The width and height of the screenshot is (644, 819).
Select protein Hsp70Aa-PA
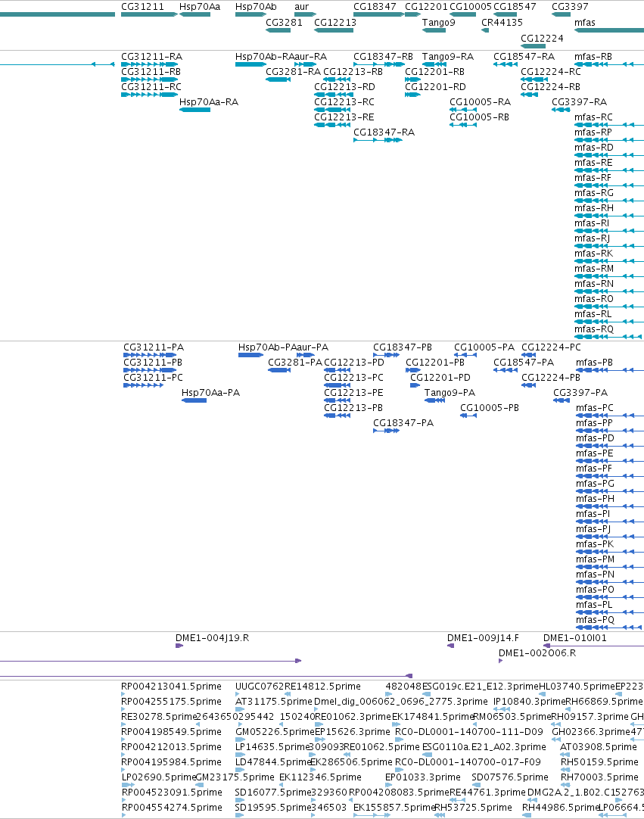210,393
